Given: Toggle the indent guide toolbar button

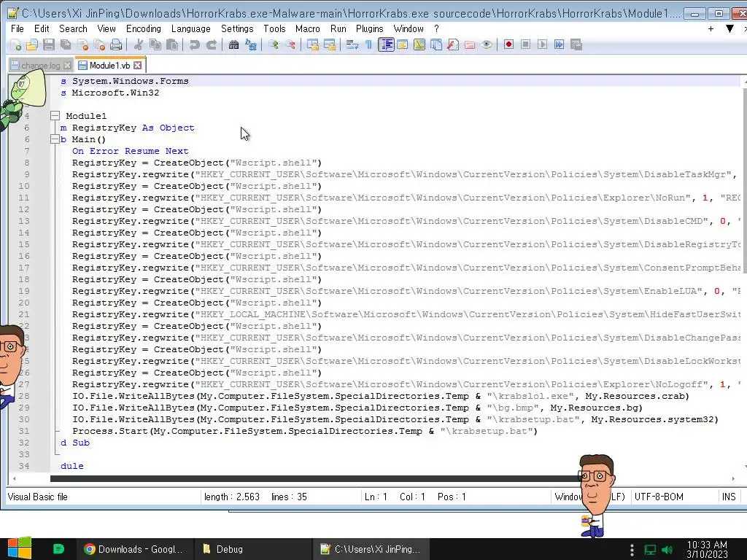Looking at the screenshot, I should click(386, 44).
